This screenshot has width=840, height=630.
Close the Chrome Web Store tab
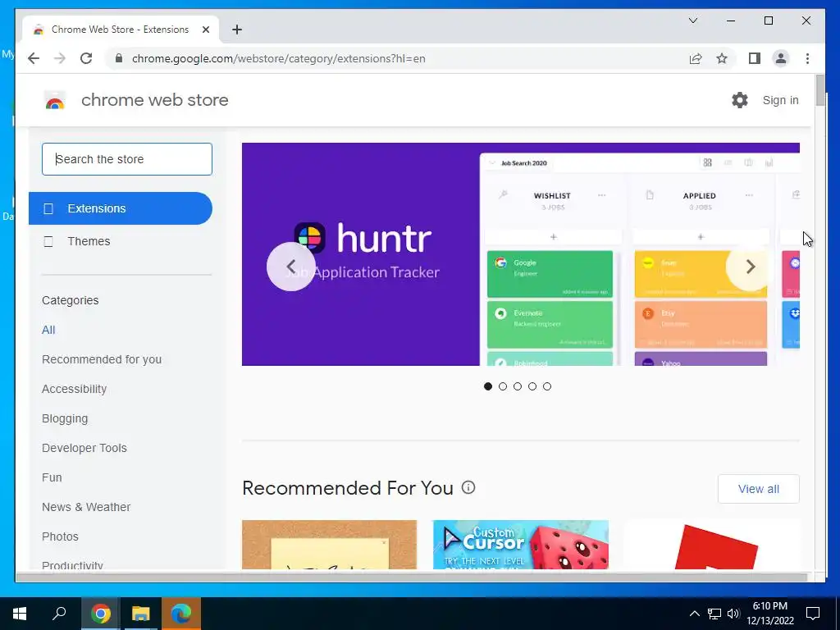coord(206,30)
